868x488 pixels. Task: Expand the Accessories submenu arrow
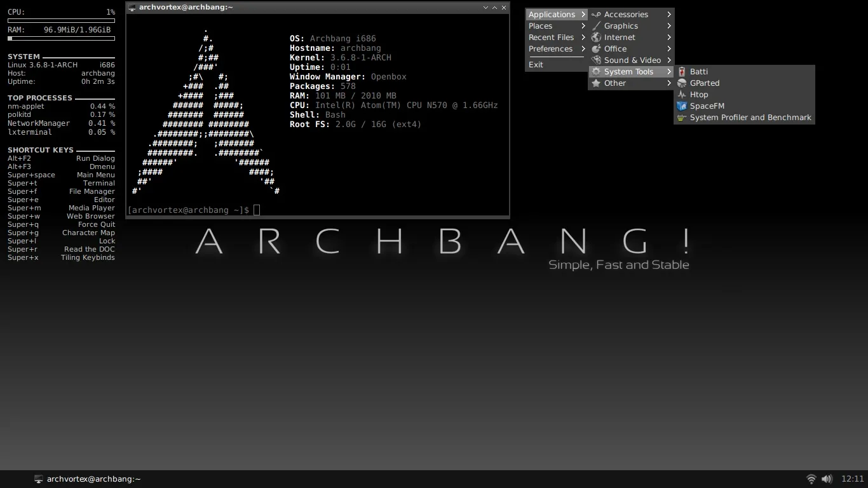(669, 15)
